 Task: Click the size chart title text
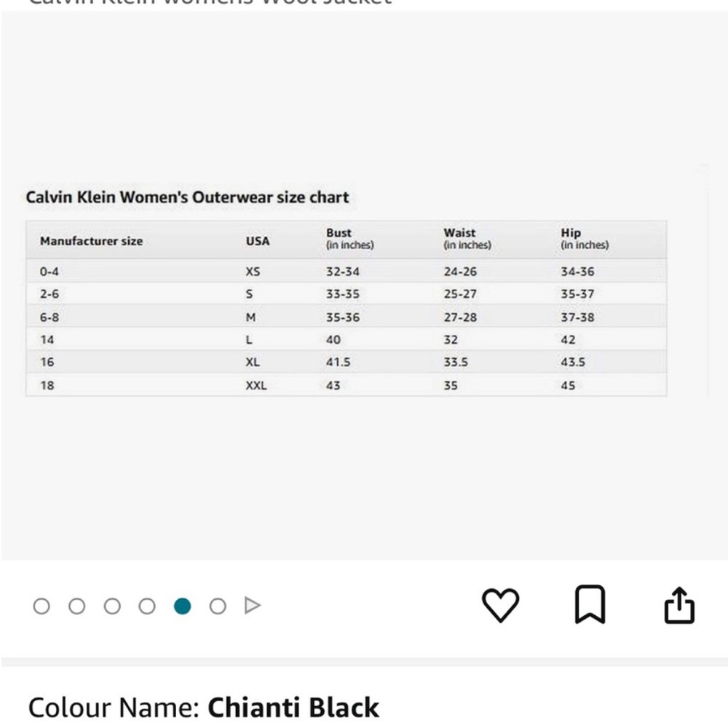(187, 197)
